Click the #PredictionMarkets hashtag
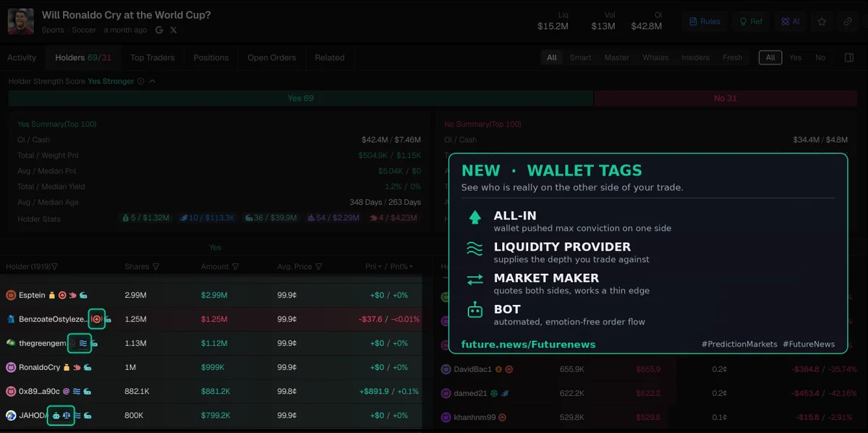 (739, 345)
